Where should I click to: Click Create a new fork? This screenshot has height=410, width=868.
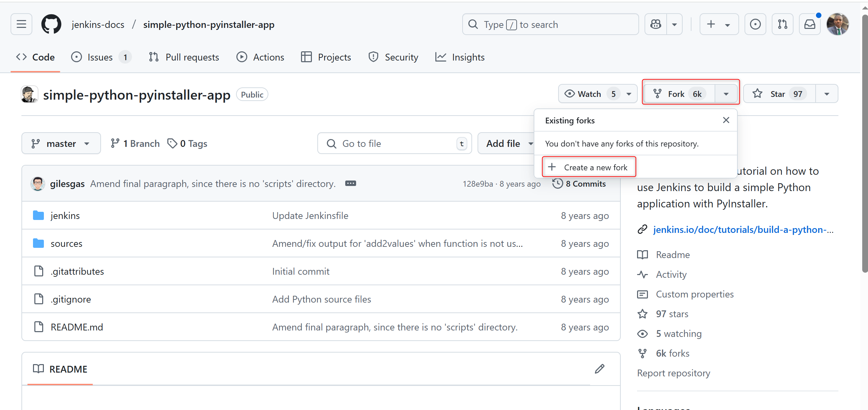(589, 167)
